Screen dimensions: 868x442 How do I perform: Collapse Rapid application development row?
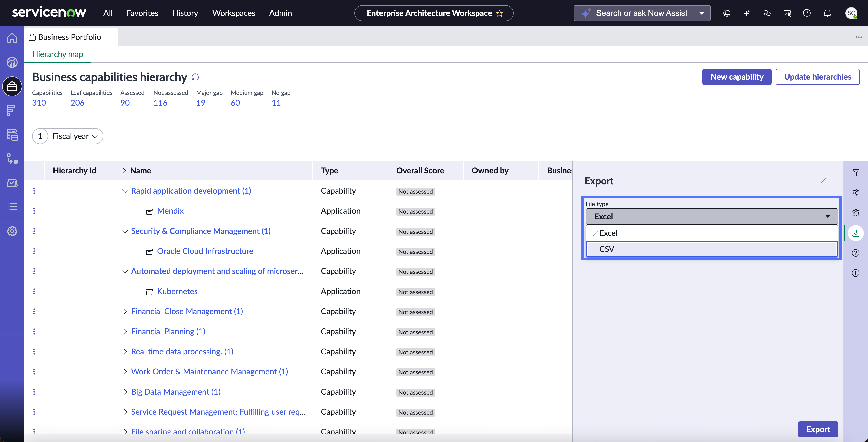click(125, 191)
